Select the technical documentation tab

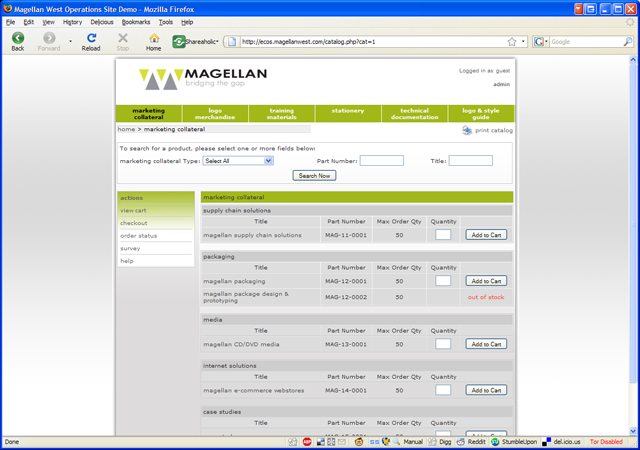(414, 114)
